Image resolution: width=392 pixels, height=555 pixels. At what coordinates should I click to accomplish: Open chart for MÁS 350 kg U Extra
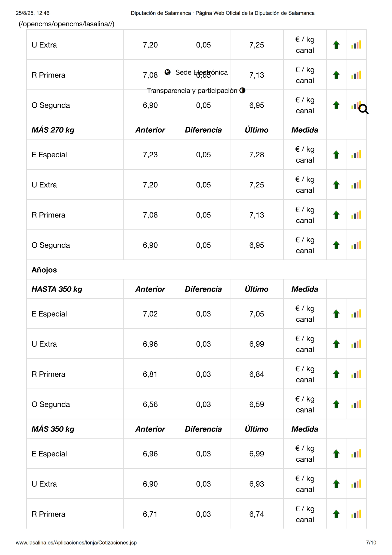(x=356, y=484)
